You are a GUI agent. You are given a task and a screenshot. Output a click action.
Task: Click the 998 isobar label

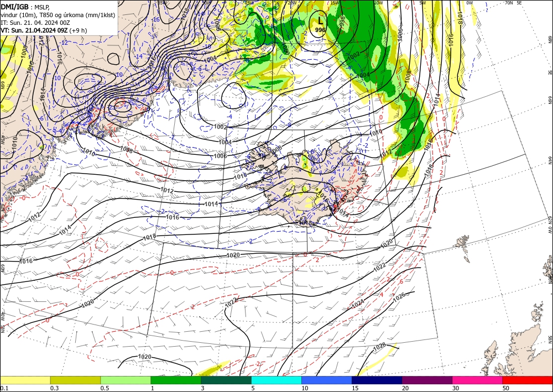[343, 21]
